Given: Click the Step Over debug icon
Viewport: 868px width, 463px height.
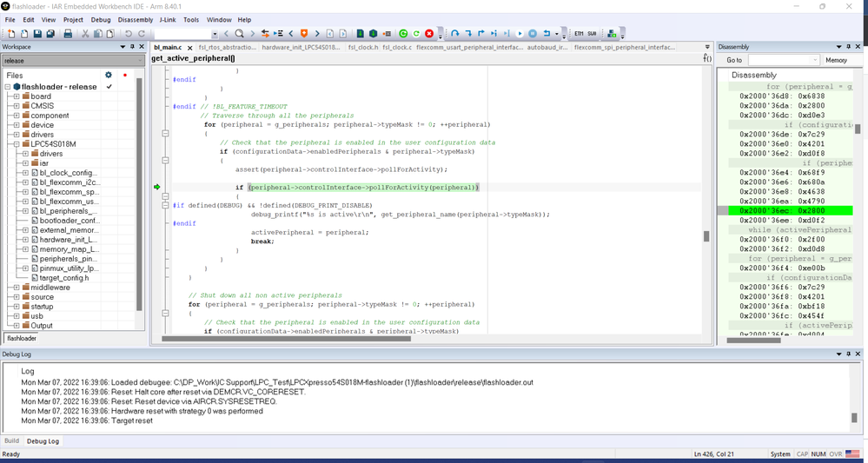Looking at the screenshot, I should tap(455, 34).
